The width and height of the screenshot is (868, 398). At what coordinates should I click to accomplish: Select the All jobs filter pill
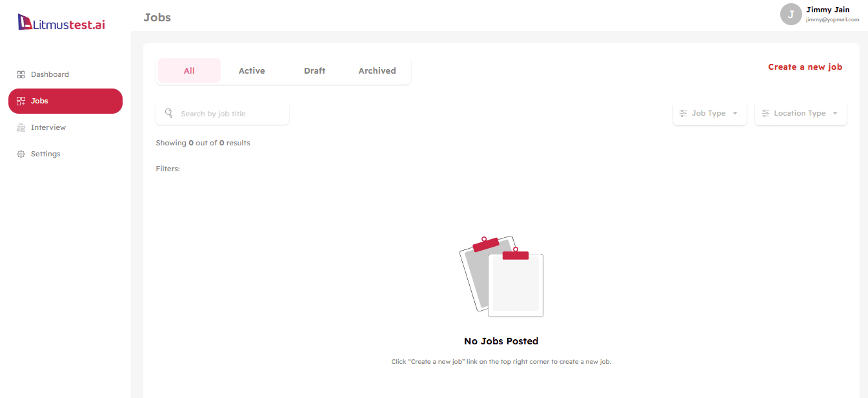[189, 70]
